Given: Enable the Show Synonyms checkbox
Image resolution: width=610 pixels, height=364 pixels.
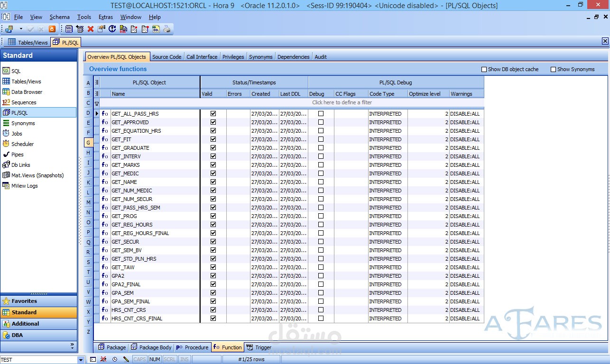Looking at the screenshot, I should tap(554, 70).
